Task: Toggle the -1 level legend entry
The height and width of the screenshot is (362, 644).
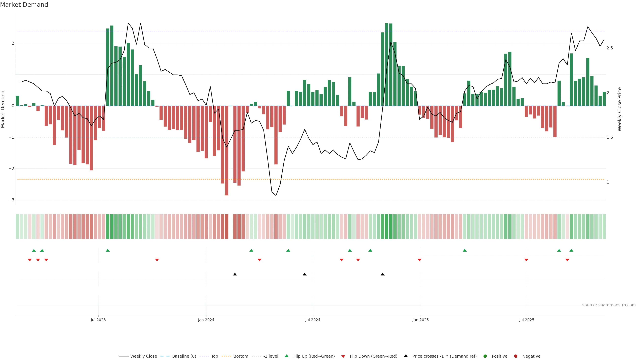Action: pyautogui.click(x=271, y=356)
